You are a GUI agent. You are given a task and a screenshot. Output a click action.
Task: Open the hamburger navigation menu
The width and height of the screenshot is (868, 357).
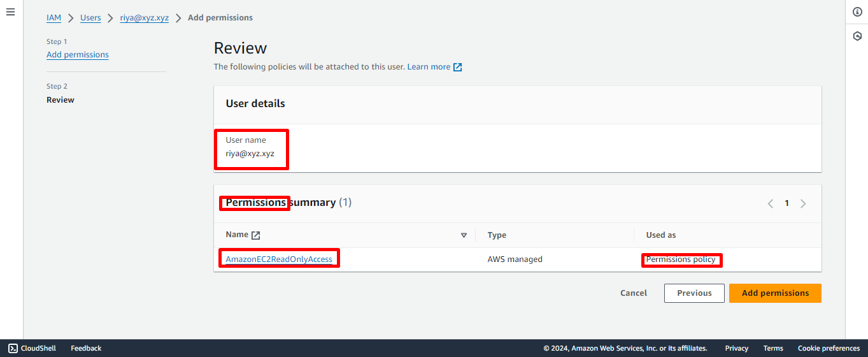(10, 12)
